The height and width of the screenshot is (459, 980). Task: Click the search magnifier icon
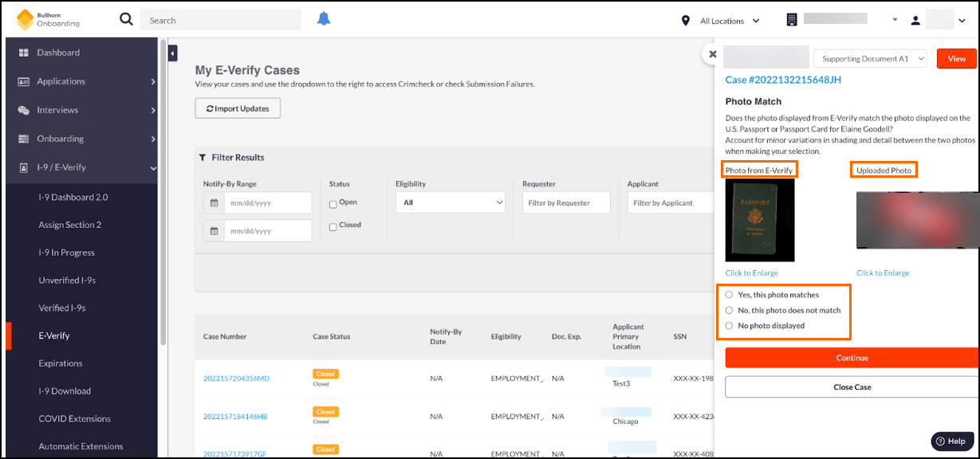click(126, 20)
